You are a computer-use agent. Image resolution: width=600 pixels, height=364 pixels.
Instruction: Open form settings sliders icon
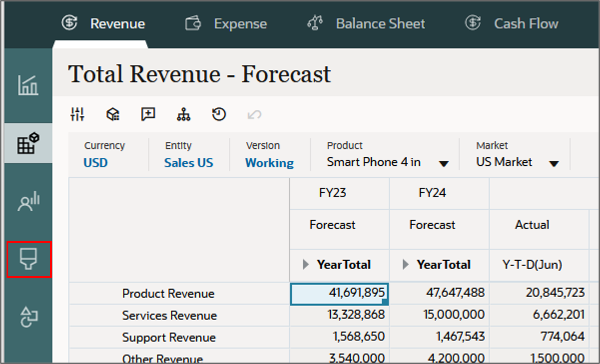(x=77, y=115)
